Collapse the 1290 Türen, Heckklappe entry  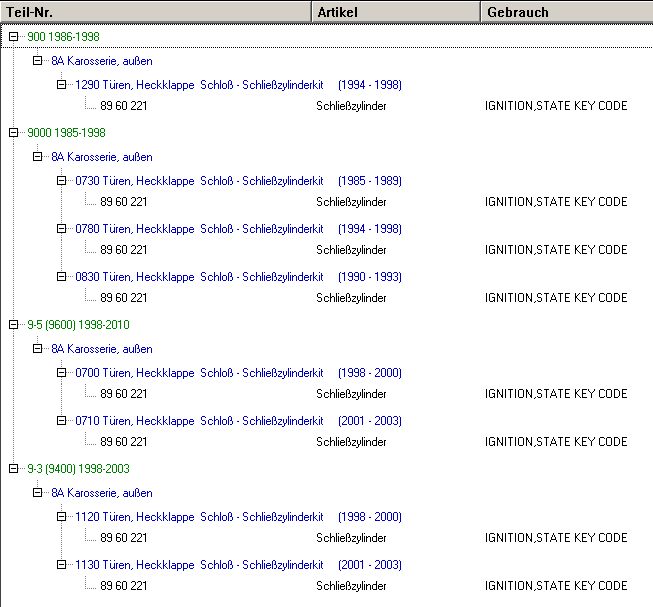62,85
